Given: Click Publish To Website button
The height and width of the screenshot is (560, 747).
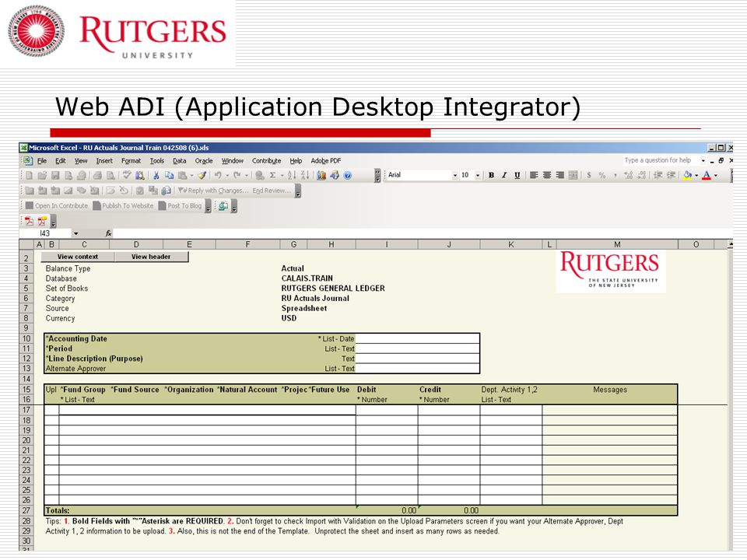Looking at the screenshot, I should click(x=124, y=205).
